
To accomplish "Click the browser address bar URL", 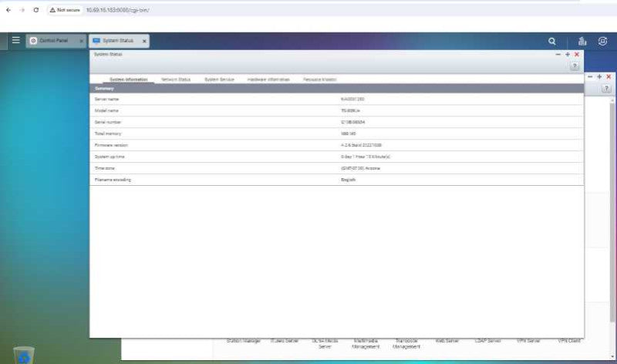I will click(x=117, y=10).
